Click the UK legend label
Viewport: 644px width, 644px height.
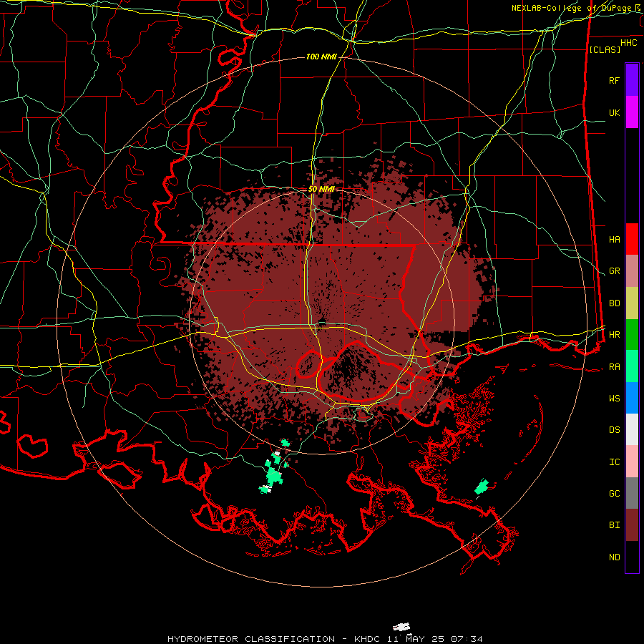614,112
